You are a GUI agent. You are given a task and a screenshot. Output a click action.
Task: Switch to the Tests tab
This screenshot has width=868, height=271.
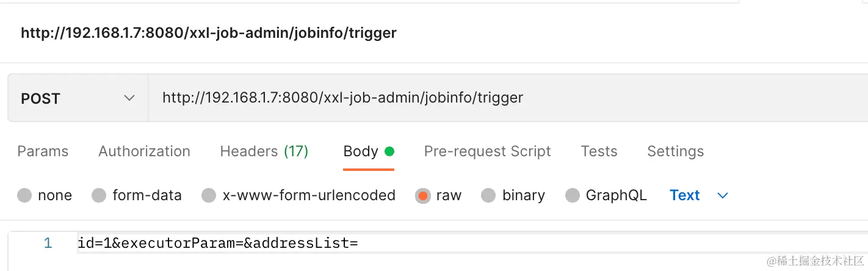pos(599,151)
